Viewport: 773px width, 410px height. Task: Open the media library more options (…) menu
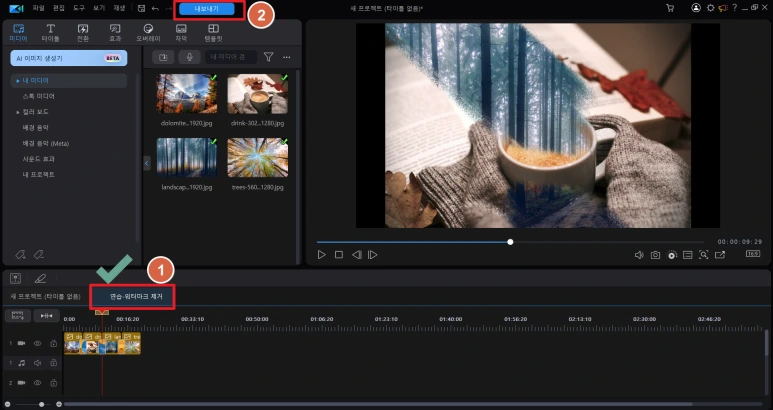[x=286, y=57]
